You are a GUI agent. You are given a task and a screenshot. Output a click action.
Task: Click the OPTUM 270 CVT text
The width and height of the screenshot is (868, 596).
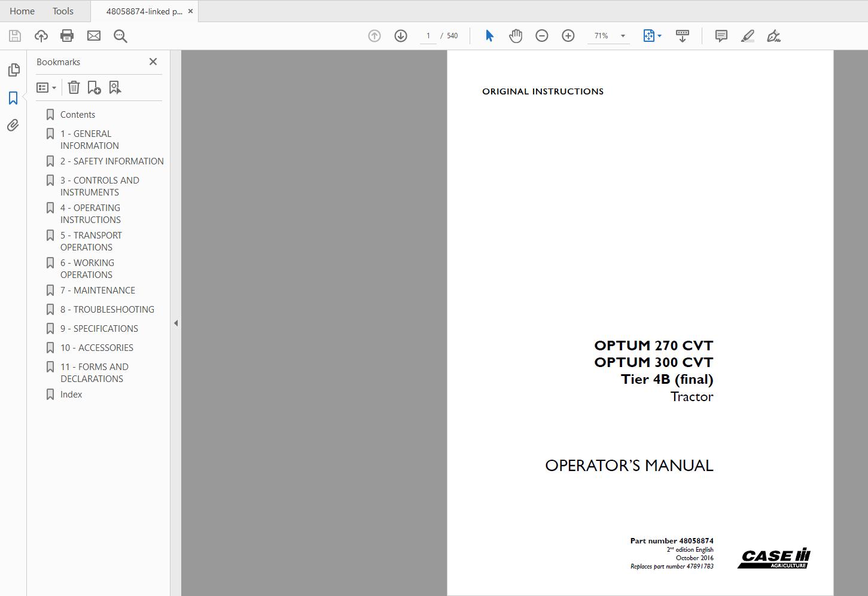coord(654,346)
